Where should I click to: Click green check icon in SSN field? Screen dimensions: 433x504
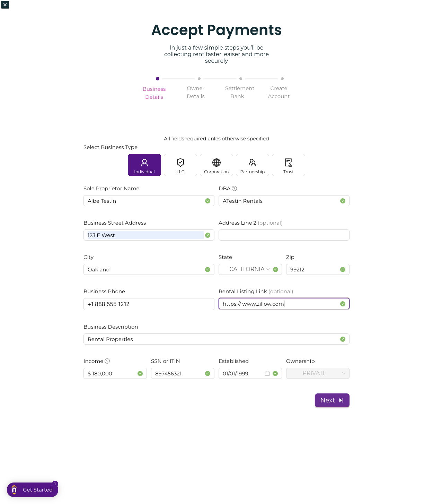tap(207, 373)
